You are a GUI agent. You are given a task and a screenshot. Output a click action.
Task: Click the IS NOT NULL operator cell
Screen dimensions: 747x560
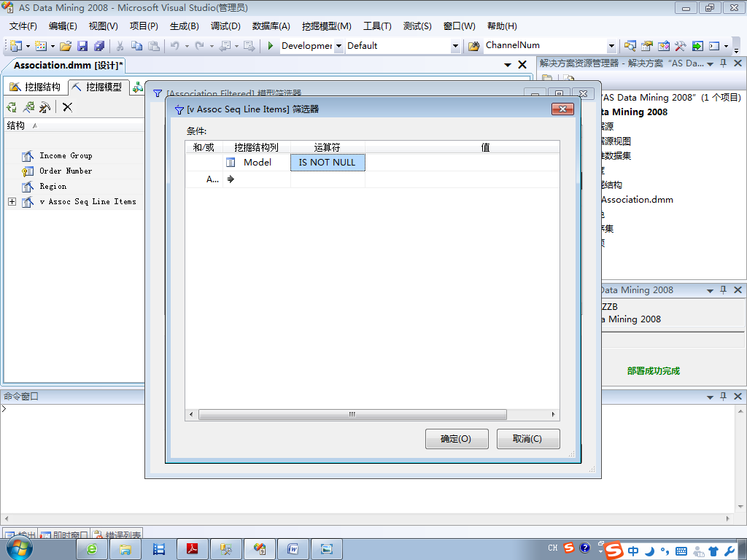point(328,163)
